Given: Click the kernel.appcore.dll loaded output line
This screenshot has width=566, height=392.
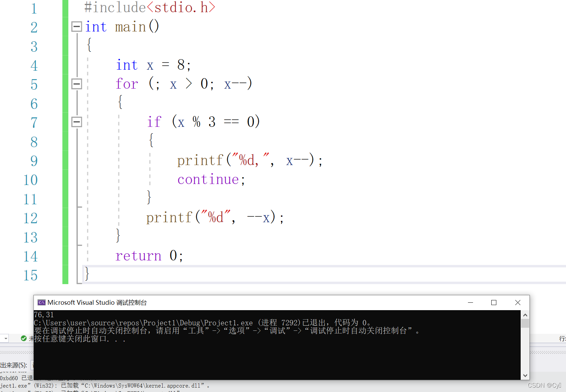Looking at the screenshot, I should (105, 386).
